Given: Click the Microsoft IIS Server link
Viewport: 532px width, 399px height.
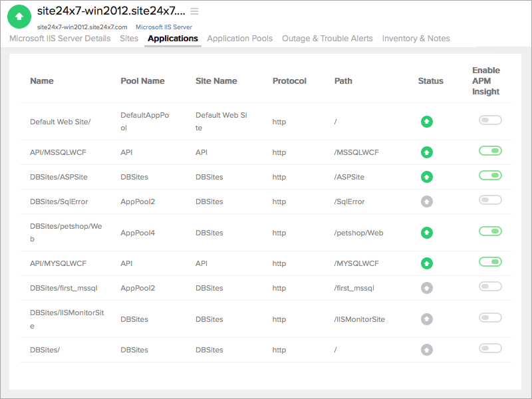Looking at the screenshot, I should pos(164,27).
